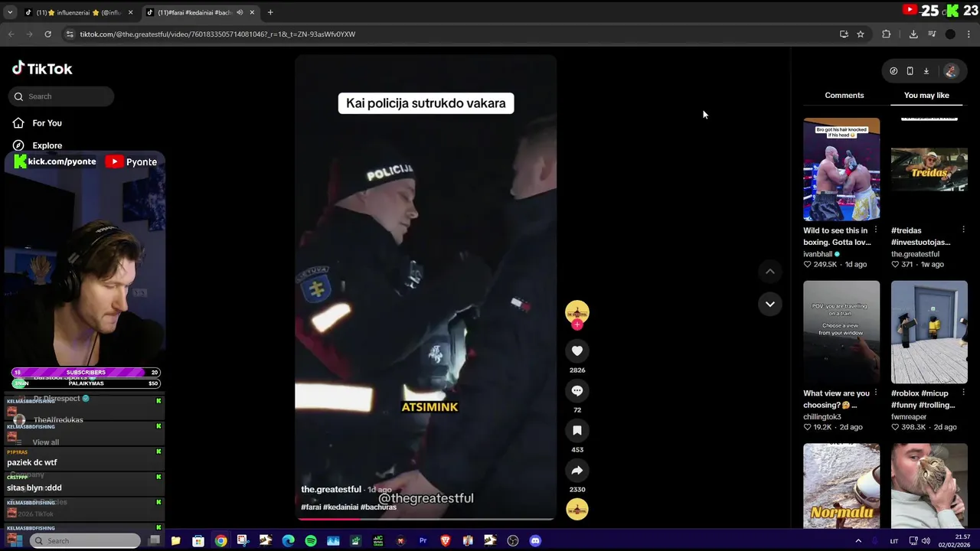Open the comments bubble showing 72
Viewport: 980px width, 551px height.
pos(577,390)
